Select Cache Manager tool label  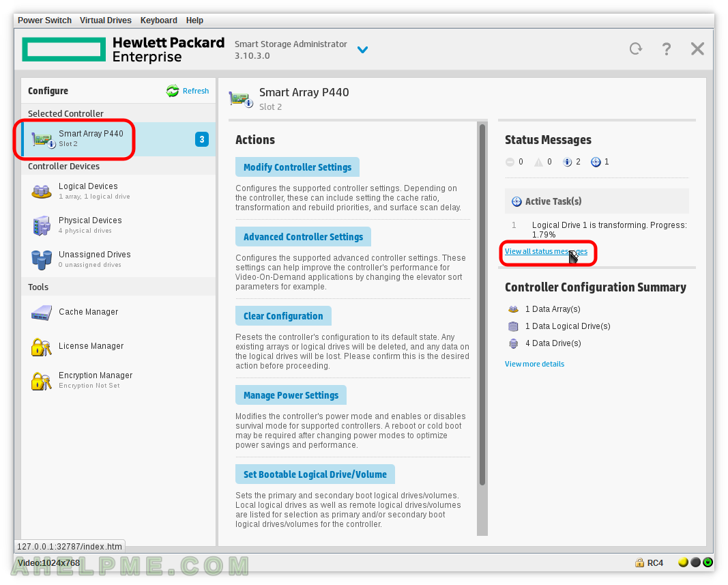(88, 312)
